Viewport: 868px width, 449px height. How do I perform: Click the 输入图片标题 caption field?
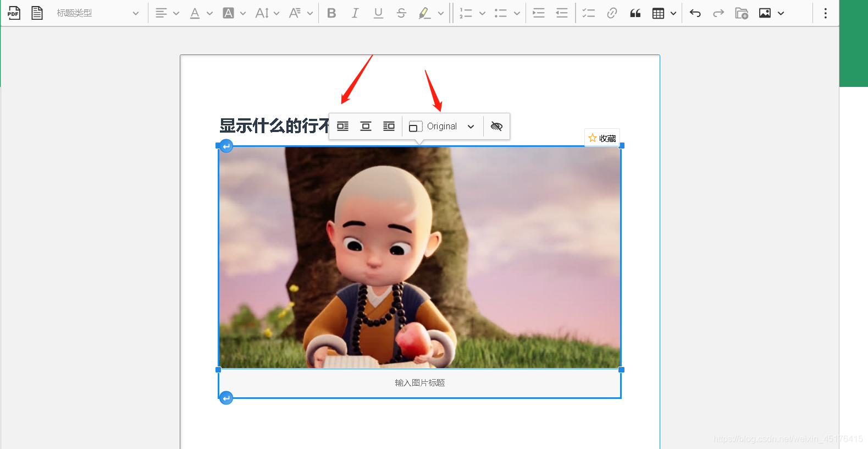pos(420,382)
